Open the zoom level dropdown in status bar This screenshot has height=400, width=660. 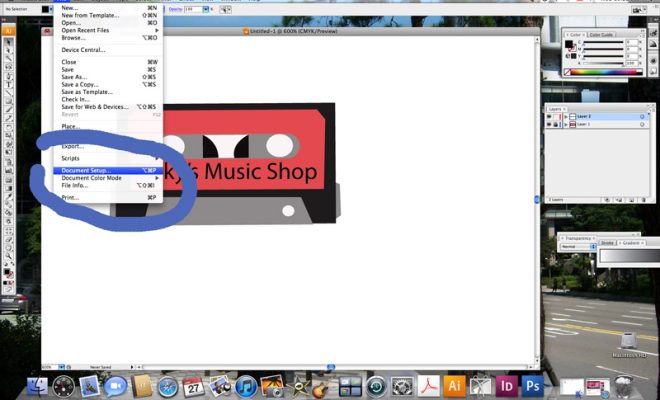(x=61, y=367)
